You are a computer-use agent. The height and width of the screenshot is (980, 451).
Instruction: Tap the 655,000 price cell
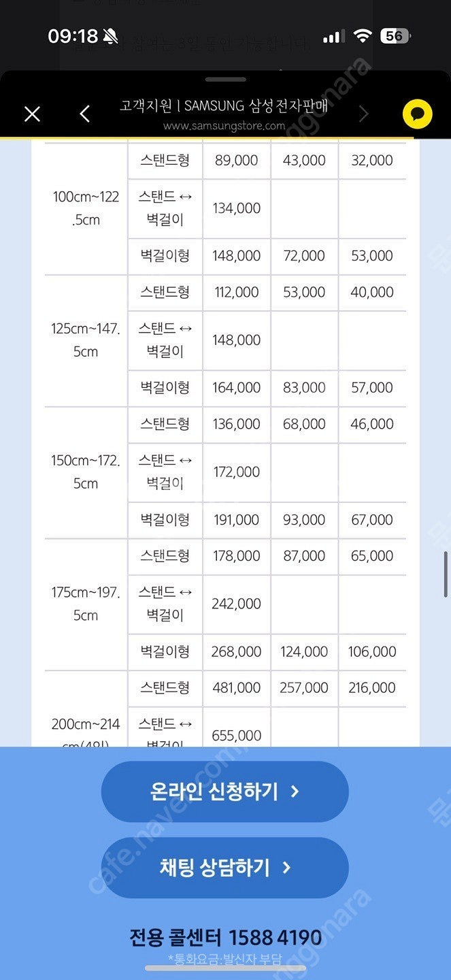(237, 735)
